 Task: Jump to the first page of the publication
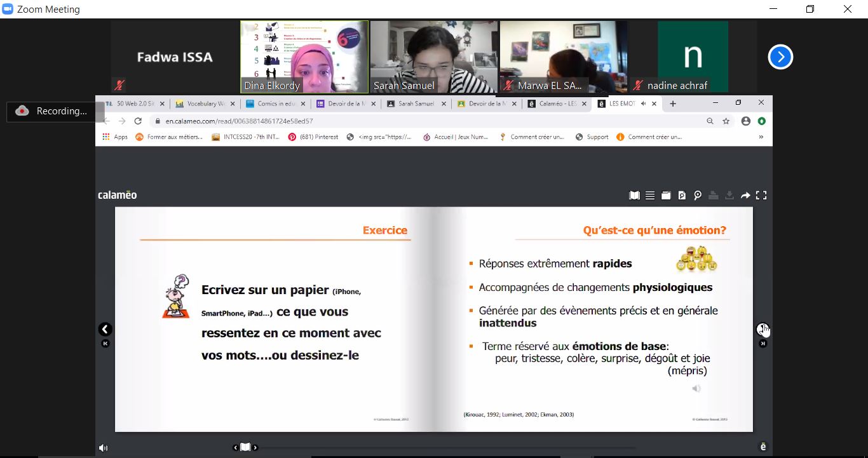coord(105,344)
